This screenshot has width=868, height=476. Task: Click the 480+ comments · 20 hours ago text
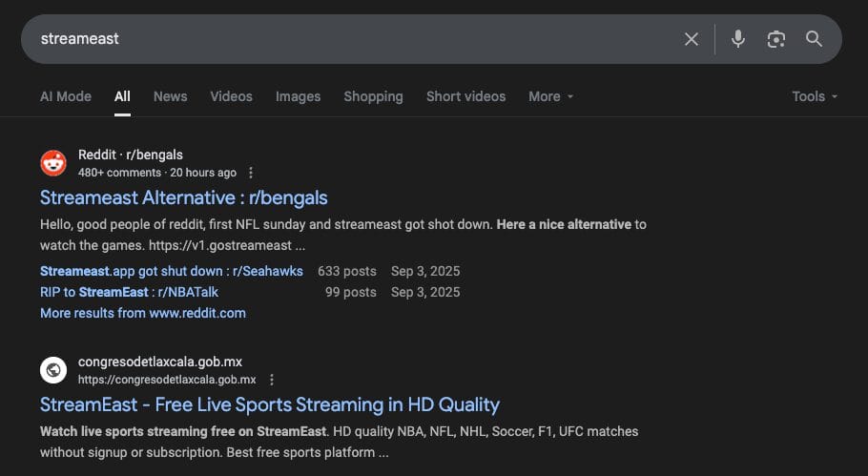(157, 173)
